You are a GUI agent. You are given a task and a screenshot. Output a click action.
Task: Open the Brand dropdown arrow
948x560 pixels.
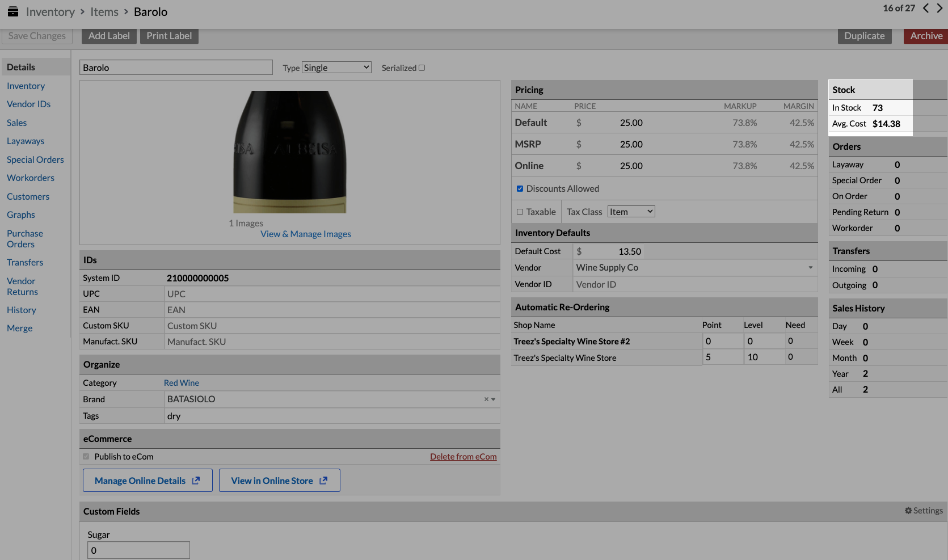[494, 399]
